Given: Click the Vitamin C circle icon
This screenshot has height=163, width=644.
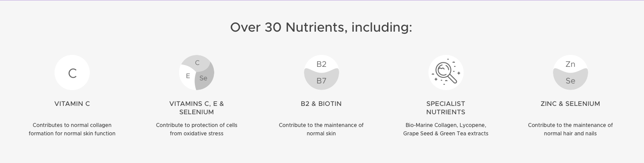Looking at the screenshot, I should click(x=72, y=72).
